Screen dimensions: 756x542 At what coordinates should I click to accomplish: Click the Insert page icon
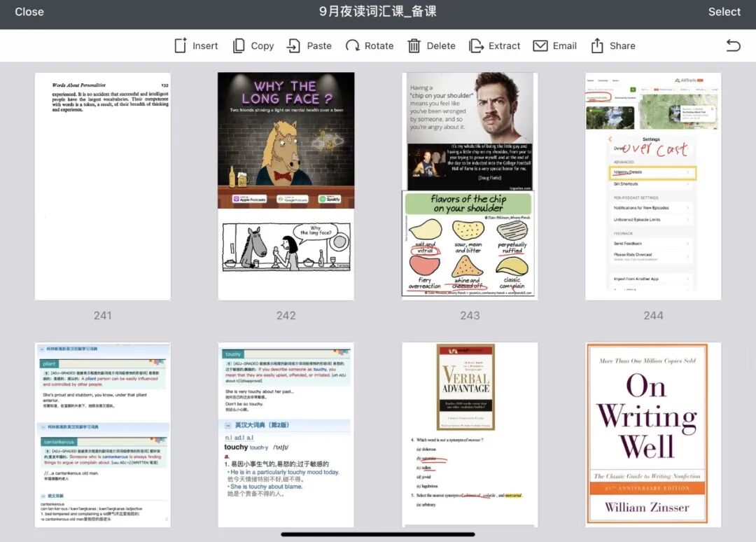click(181, 46)
